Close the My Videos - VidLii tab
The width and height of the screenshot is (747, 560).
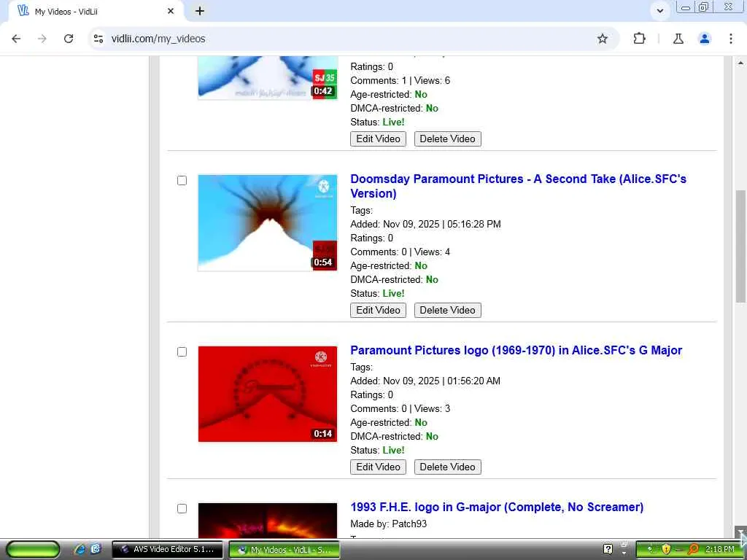[171, 11]
